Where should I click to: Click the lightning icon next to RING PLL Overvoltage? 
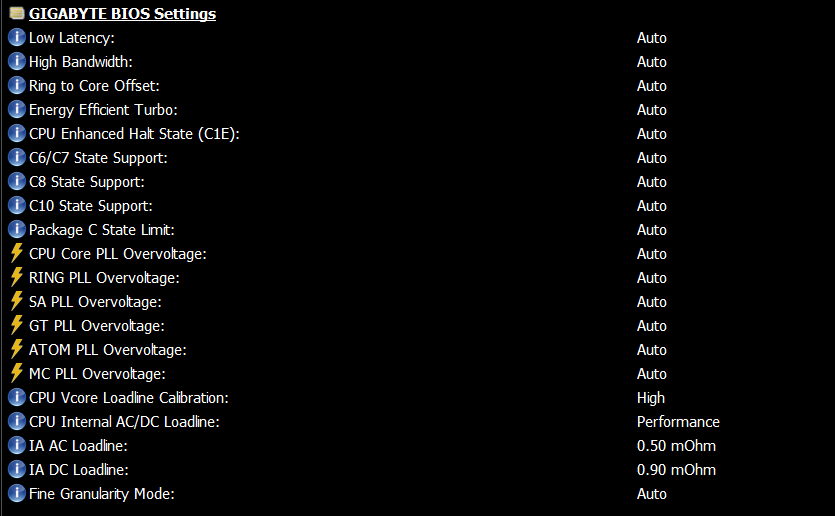[x=17, y=278]
